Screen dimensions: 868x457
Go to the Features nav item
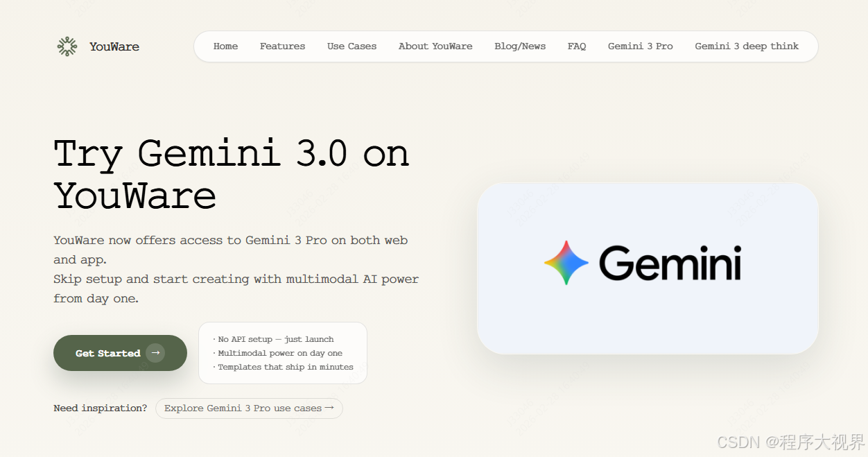[x=282, y=46]
